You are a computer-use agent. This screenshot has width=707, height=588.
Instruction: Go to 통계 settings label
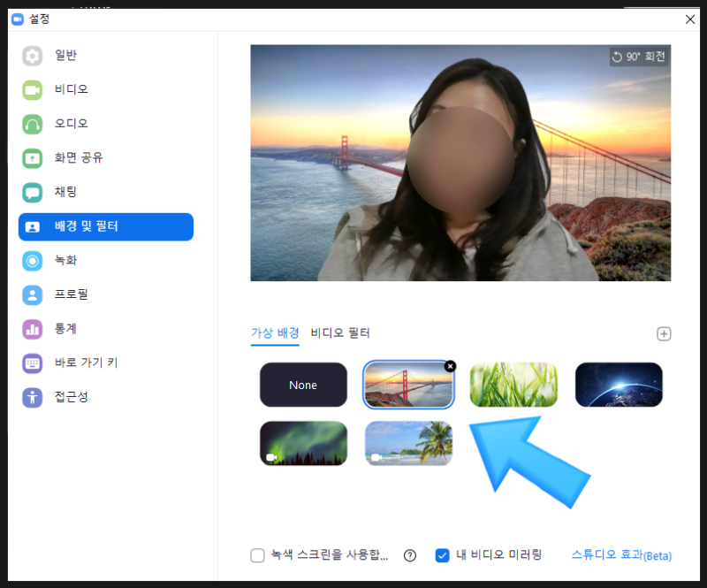click(x=65, y=329)
